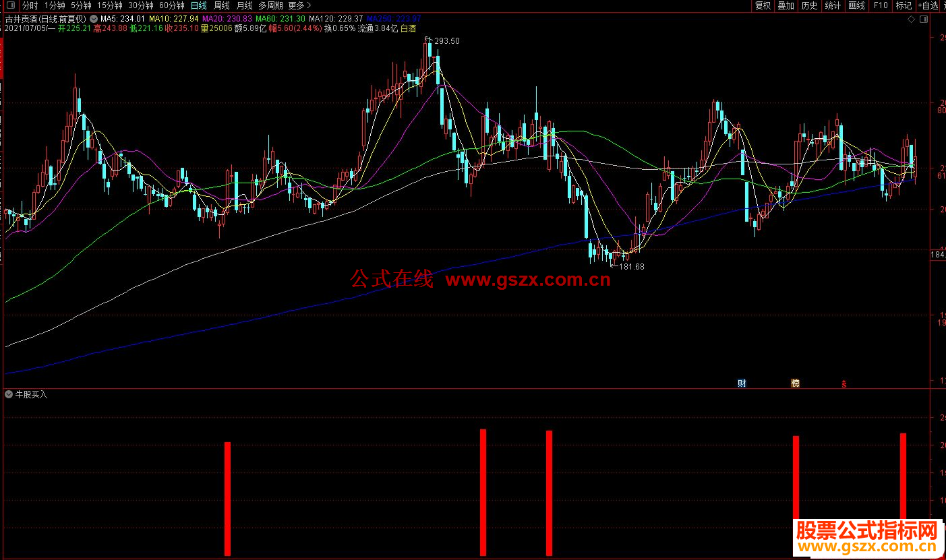Click the 额5.89亿 turnover value
Screen dimensions: 946x560
pyautogui.click(x=249, y=29)
